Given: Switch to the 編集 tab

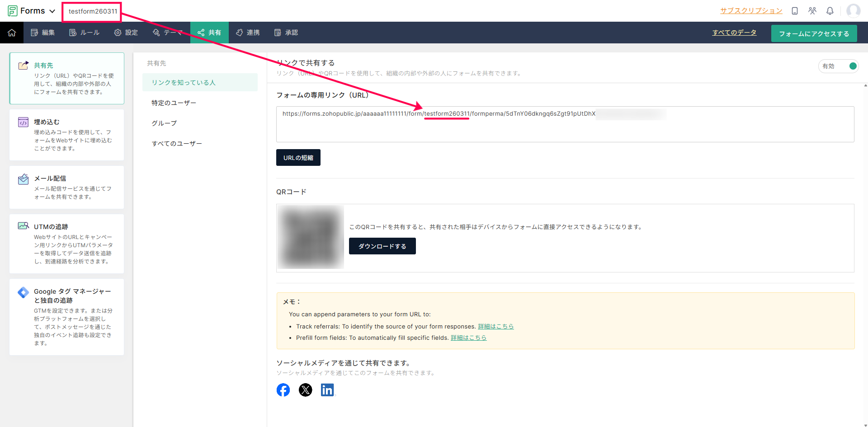Looking at the screenshot, I should 42,33.
